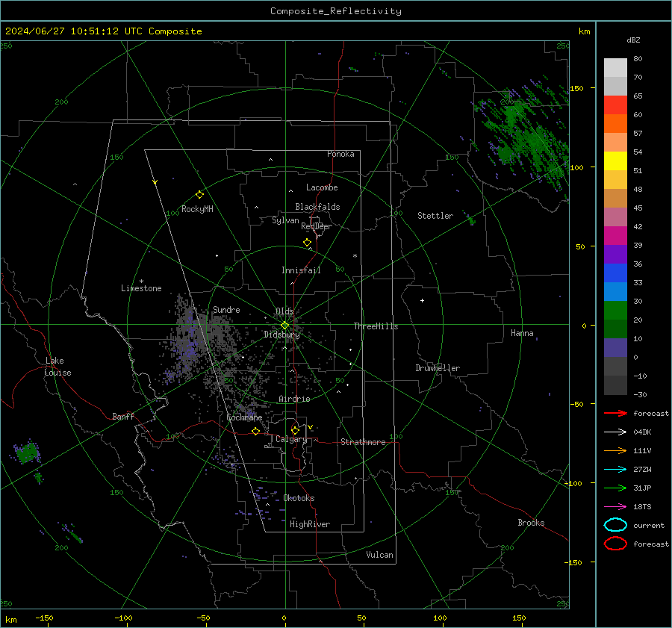Click the Cochrane label

(x=244, y=417)
